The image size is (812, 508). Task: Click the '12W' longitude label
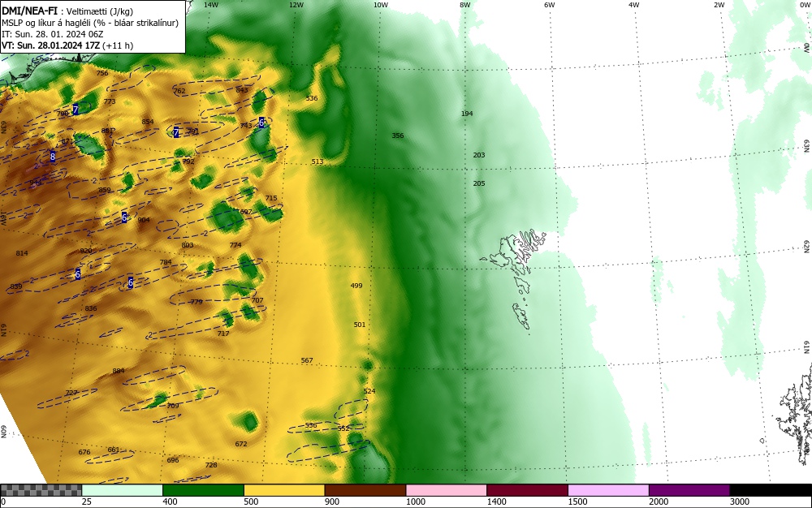(296, 5)
